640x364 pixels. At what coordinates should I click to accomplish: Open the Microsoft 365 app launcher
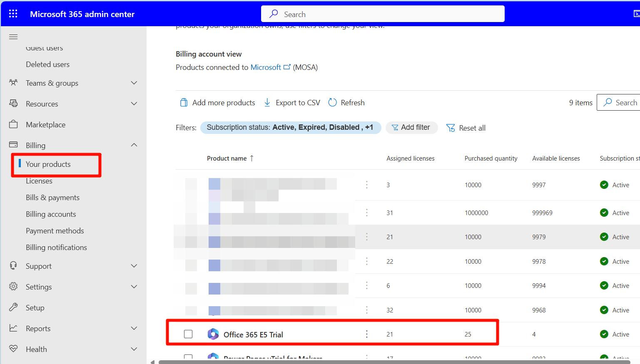tap(13, 13)
